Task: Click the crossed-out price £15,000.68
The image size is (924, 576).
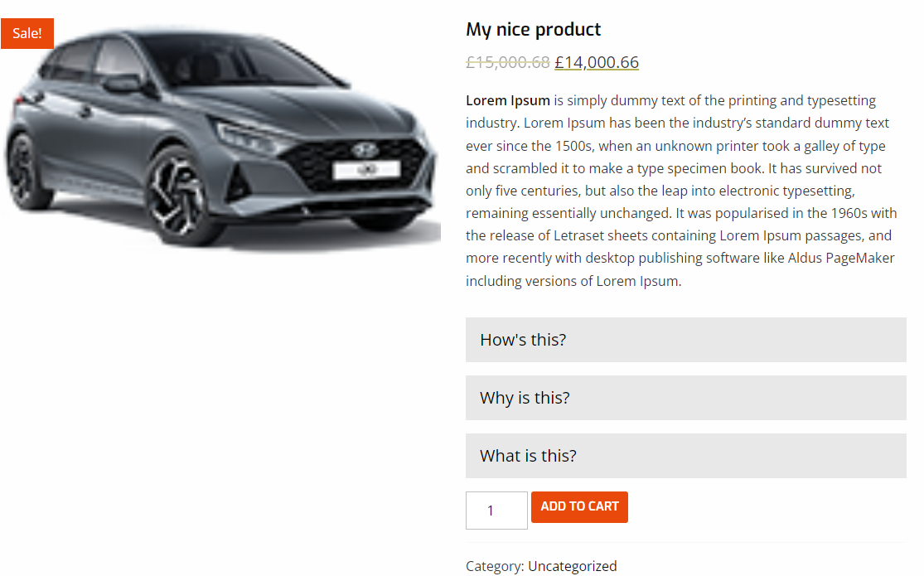Action: point(507,62)
